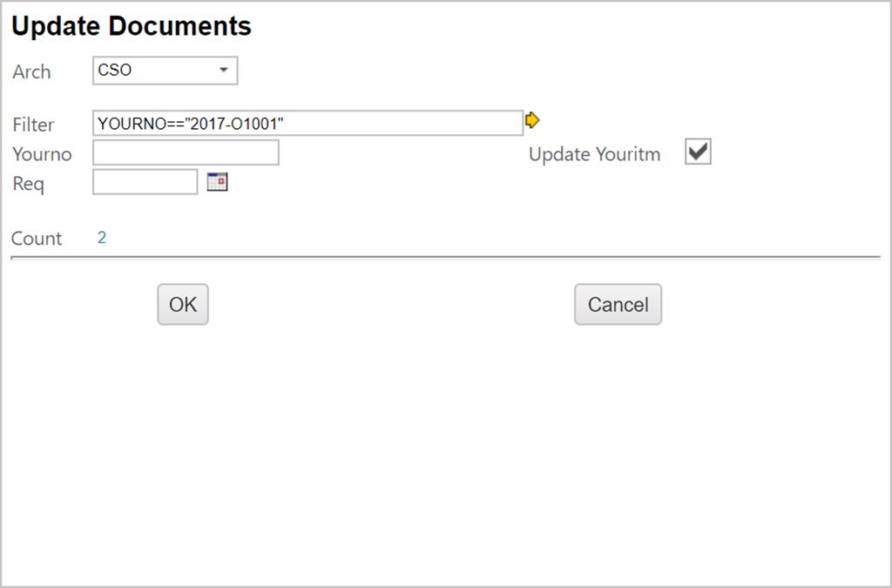This screenshot has width=892, height=588.
Task: Focus the Filter expression text box
Action: 307,123
